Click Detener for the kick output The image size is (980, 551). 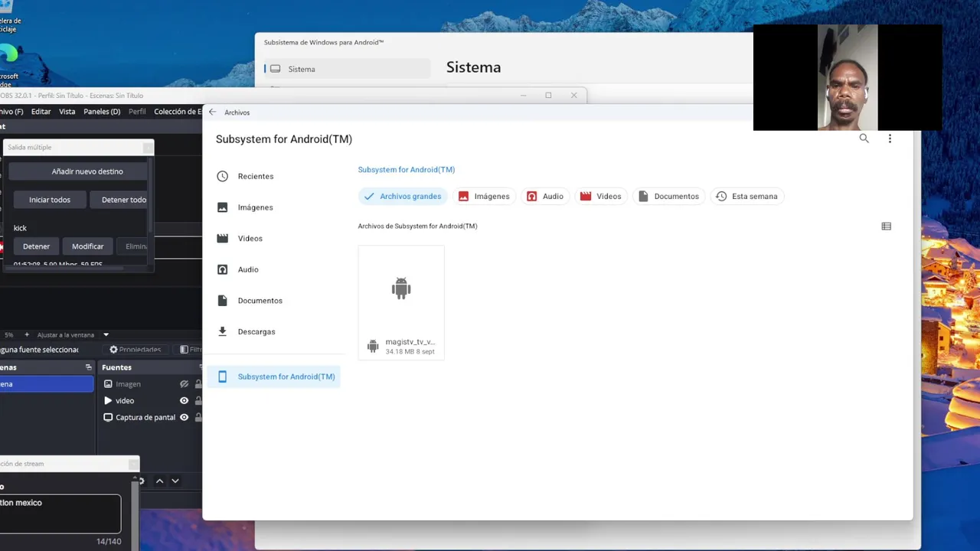(x=36, y=246)
